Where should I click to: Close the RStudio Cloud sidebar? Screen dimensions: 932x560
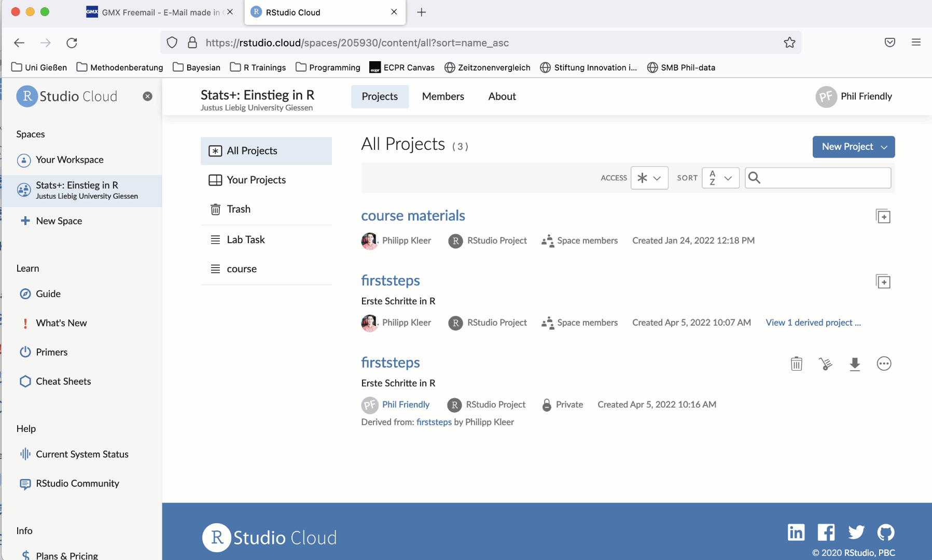click(x=147, y=96)
